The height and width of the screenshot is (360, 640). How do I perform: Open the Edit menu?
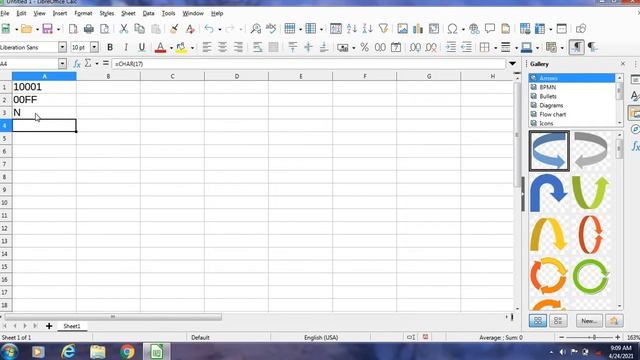21,13
